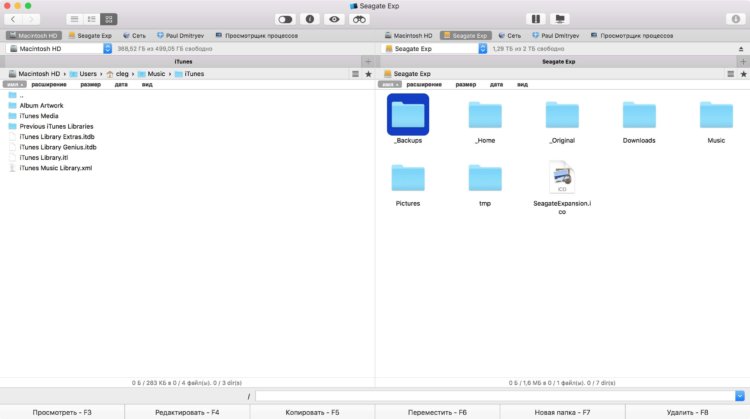Sort left panel by расширение column

(49, 84)
